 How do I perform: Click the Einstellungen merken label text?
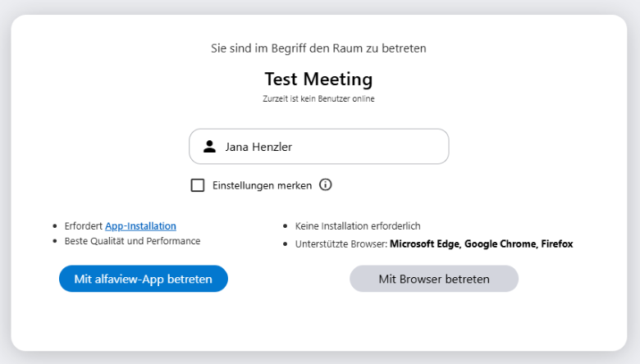(262, 185)
